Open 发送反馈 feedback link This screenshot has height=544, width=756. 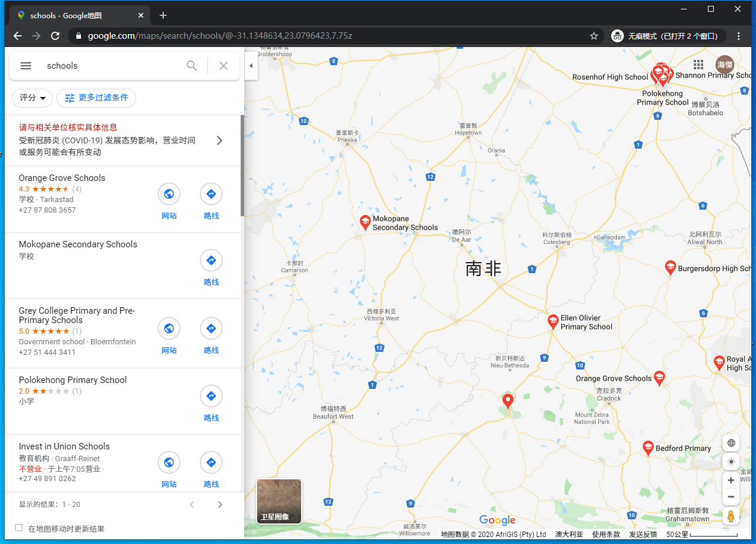pyautogui.click(x=643, y=535)
